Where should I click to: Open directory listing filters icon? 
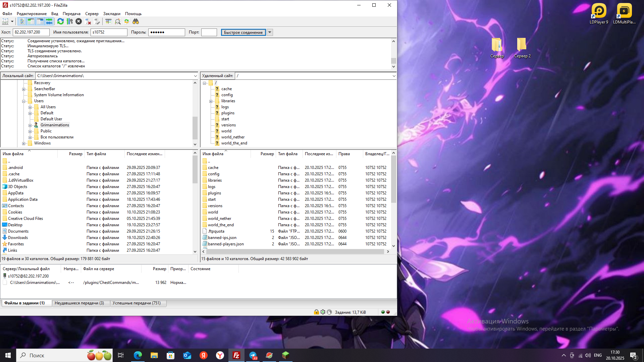108,21
